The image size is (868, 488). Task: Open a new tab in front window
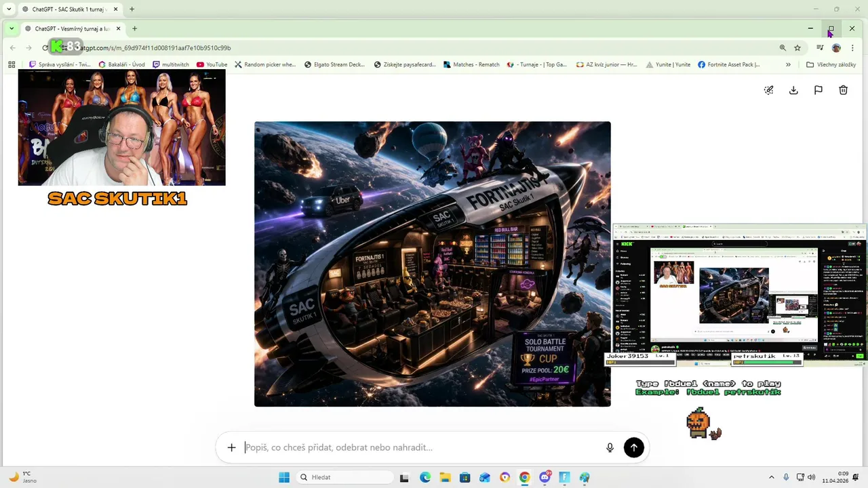[134, 28]
